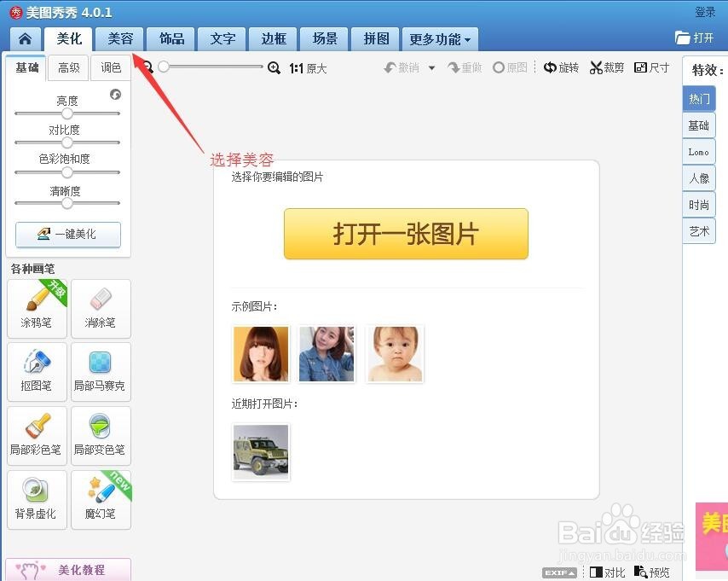Screen dimensions: 728x581
Task: Click the 打开一张图片 button
Action: point(406,233)
